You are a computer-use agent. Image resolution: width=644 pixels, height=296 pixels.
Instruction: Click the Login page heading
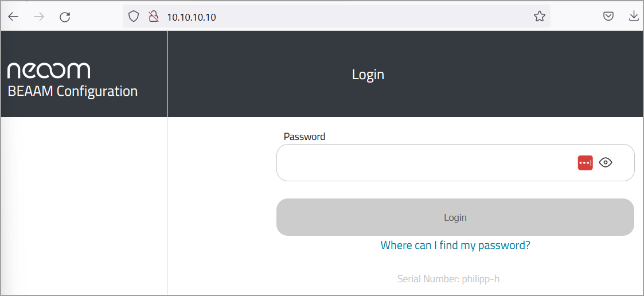click(368, 75)
